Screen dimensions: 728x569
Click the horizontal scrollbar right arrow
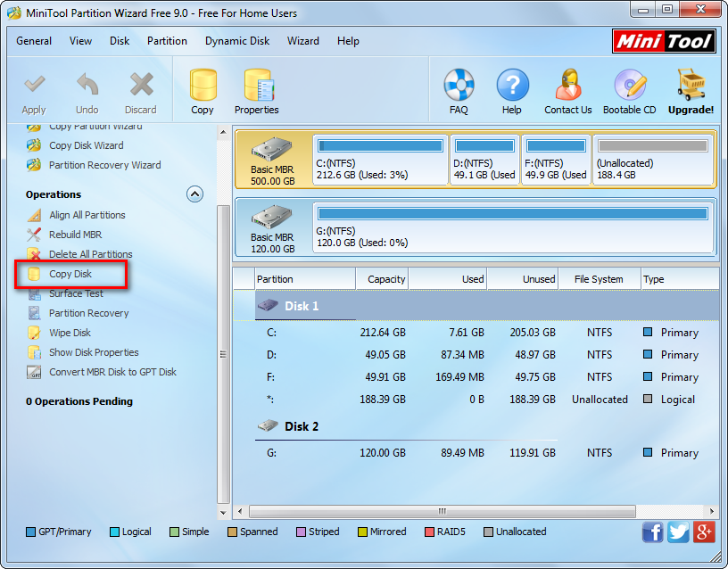pyautogui.click(x=712, y=511)
